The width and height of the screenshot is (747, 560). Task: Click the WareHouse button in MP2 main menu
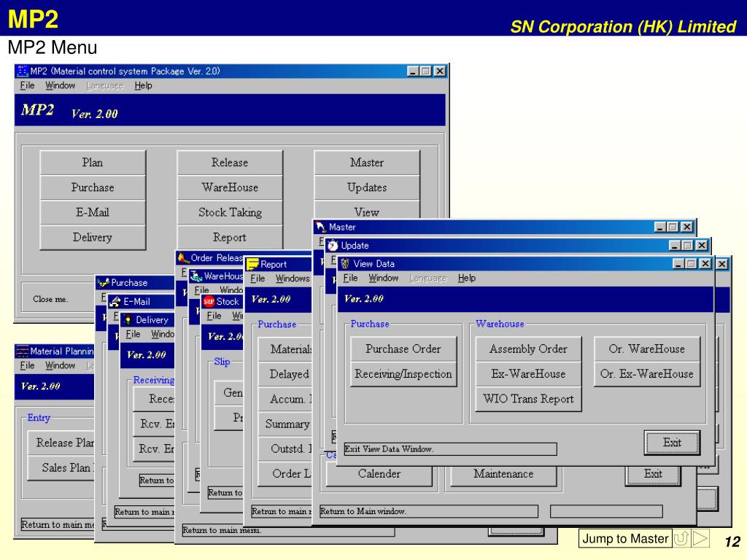(x=230, y=187)
